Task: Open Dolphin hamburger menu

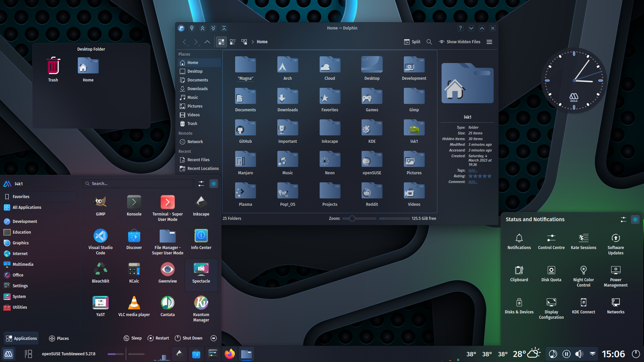Action: click(489, 42)
